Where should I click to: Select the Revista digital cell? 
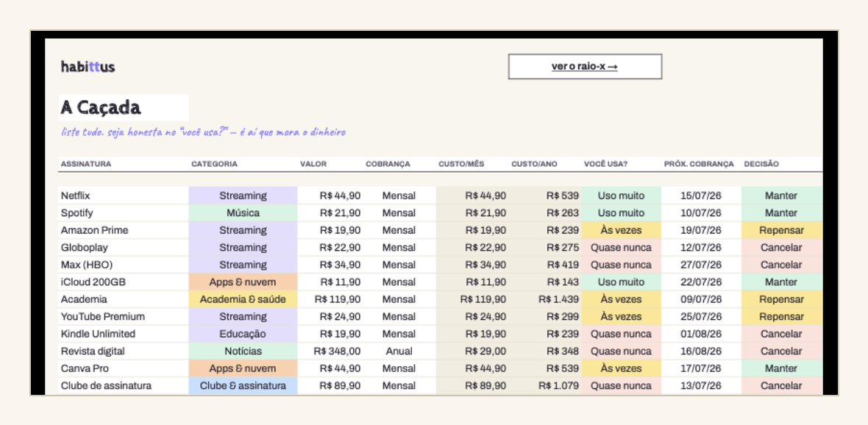[x=124, y=351]
